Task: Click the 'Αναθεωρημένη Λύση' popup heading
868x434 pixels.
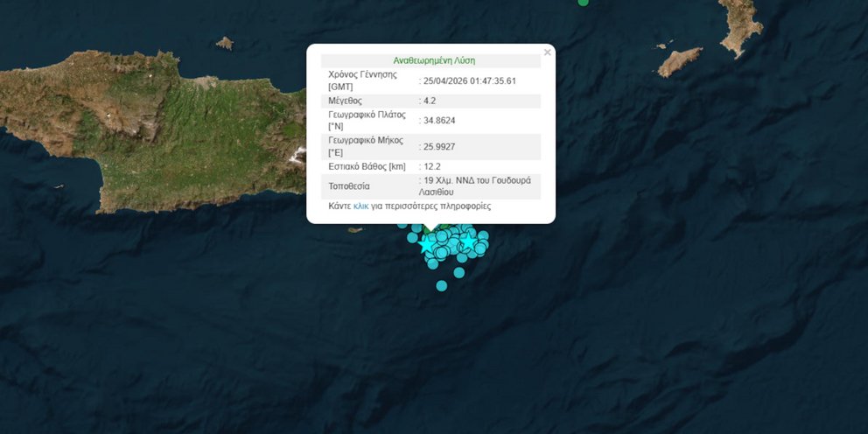Action: click(434, 60)
